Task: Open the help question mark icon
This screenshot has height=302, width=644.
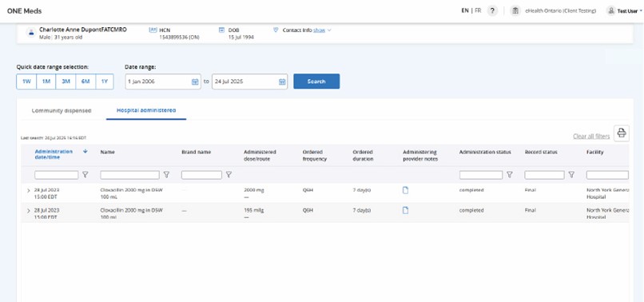Action: click(x=492, y=10)
